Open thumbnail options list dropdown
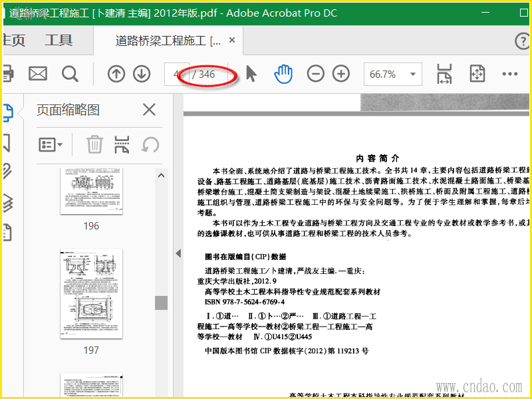Image resolution: width=532 pixels, height=399 pixels. [51, 145]
